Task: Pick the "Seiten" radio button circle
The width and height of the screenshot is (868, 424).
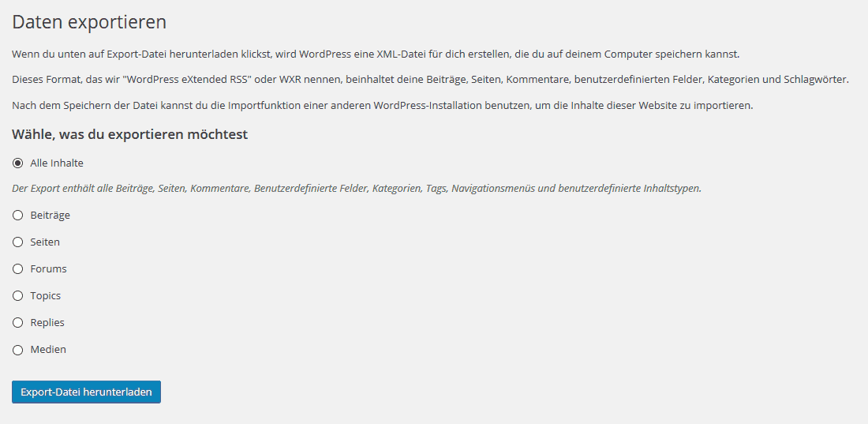Action: [x=17, y=242]
